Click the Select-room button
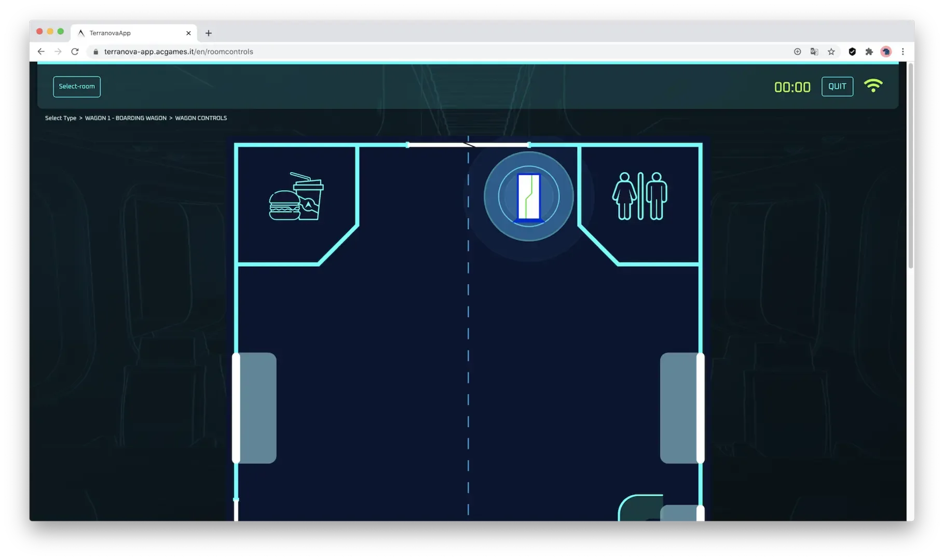 pyautogui.click(x=77, y=87)
